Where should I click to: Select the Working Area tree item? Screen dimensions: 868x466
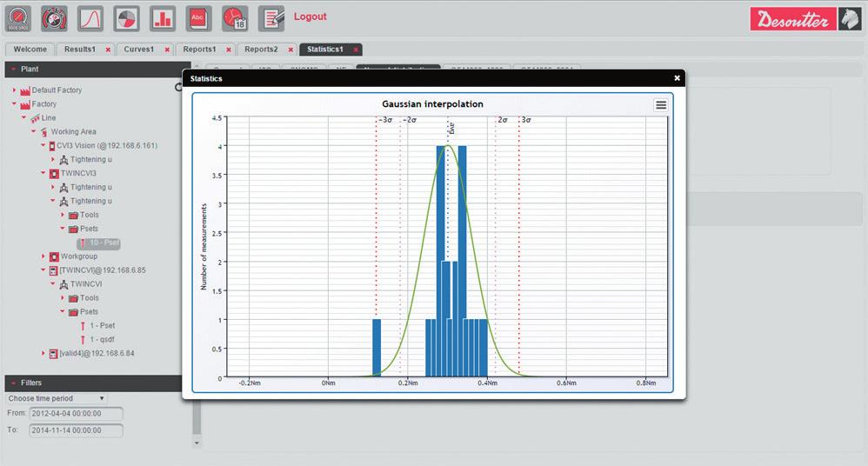[x=74, y=132]
